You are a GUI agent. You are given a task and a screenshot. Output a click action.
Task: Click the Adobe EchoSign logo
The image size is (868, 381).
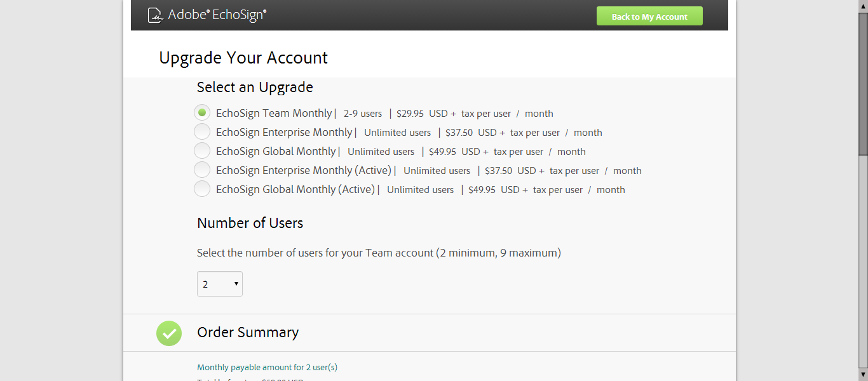[207, 15]
